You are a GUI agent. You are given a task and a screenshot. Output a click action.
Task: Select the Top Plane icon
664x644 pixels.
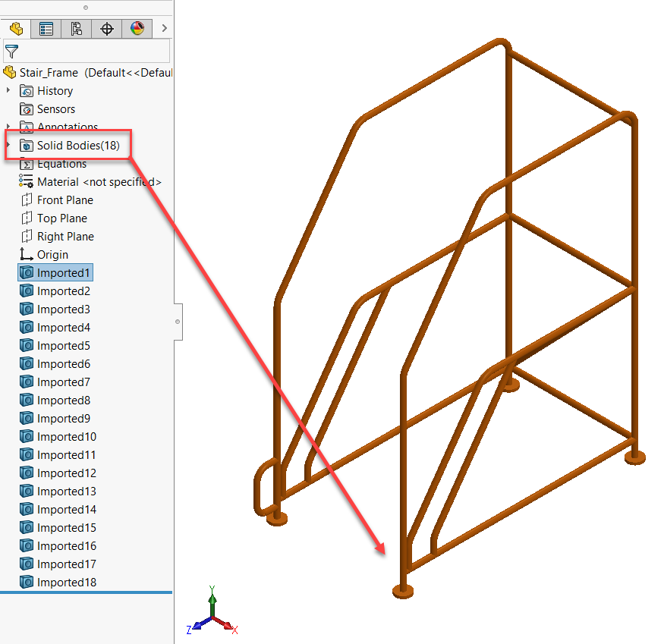[27, 218]
